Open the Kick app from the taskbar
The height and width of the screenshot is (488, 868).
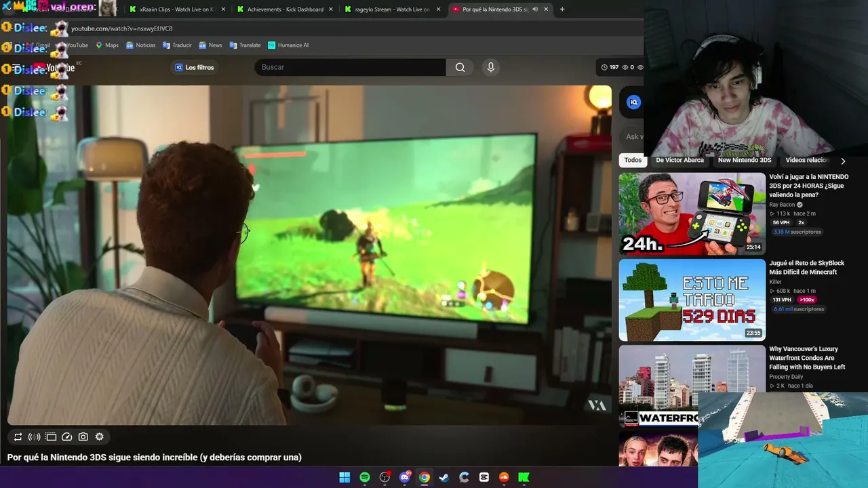(x=524, y=477)
